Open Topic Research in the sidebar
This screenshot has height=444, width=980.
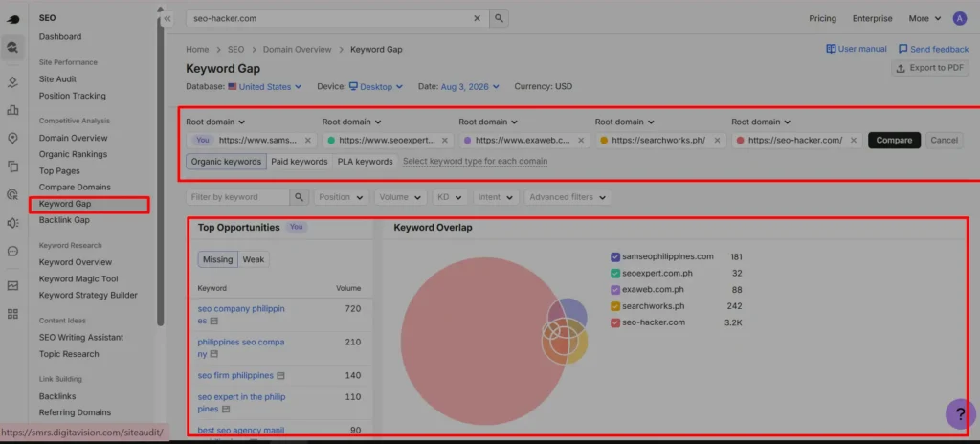coord(69,354)
